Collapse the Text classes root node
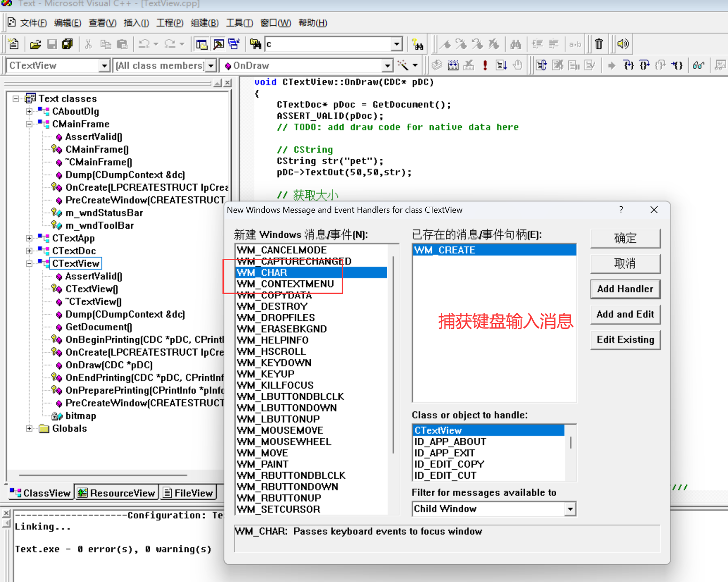Screen dimensions: 728x582 point(16,99)
